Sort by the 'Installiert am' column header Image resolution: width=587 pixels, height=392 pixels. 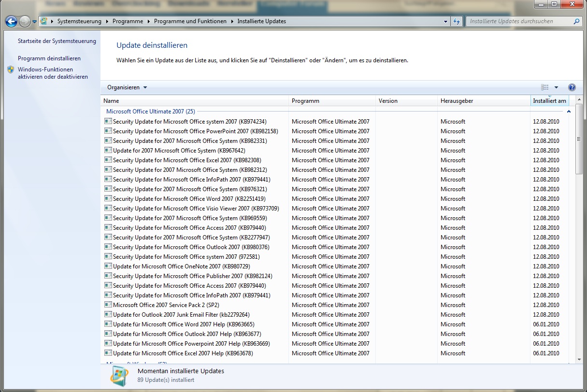click(x=549, y=101)
